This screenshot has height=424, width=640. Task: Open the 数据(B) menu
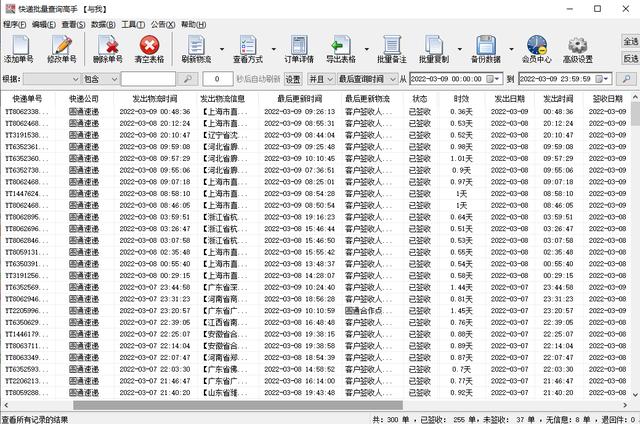pos(103,23)
